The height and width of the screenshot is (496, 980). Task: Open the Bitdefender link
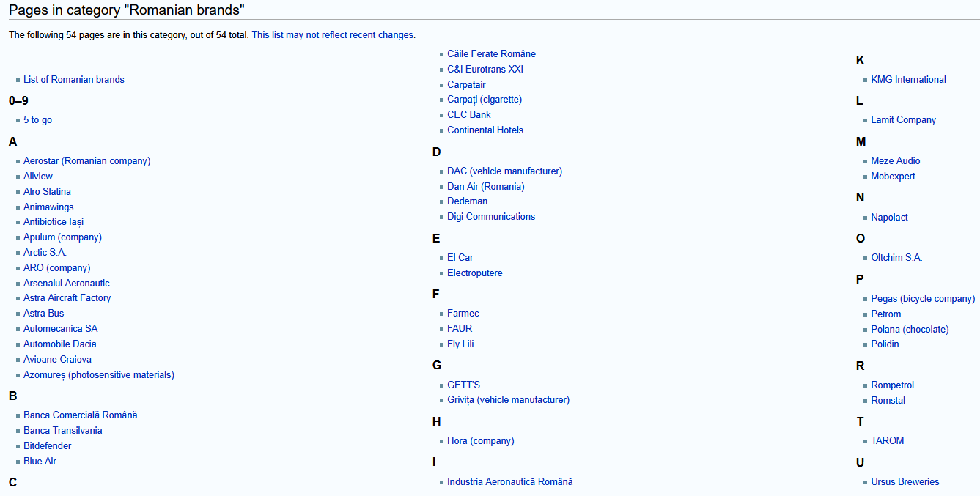[x=48, y=445]
